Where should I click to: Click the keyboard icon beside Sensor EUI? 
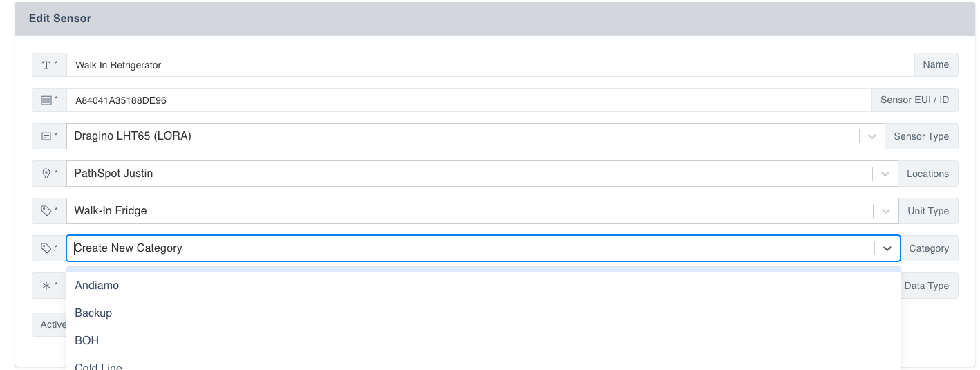coord(46,100)
